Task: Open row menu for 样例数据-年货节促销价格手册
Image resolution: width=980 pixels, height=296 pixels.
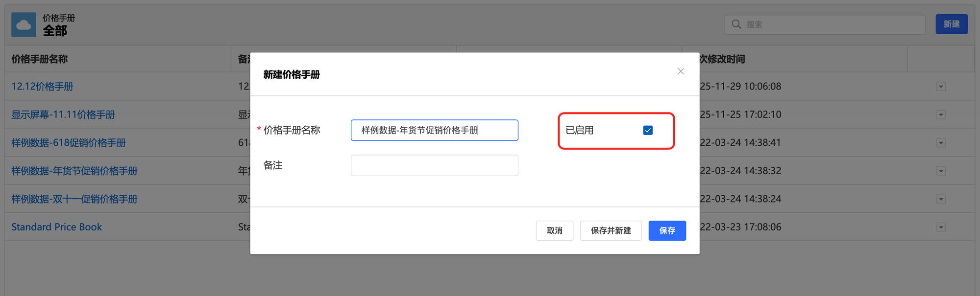Action: pyautogui.click(x=940, y=171)
